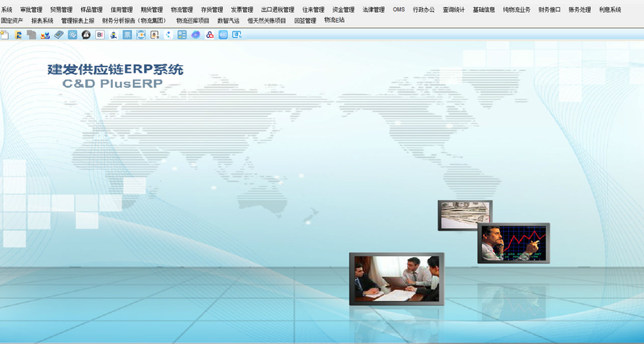The height and width of the screenshot is (344, 644).
Task: Click the blue book toolbar icon
Action: pyautogui.click(x=59, y=35)
